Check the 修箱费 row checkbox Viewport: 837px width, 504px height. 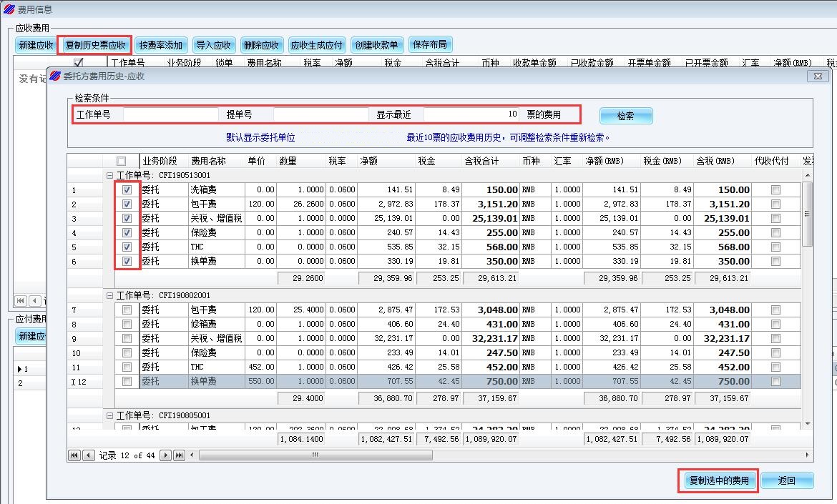pyautogui.click(x=127, y=325)
